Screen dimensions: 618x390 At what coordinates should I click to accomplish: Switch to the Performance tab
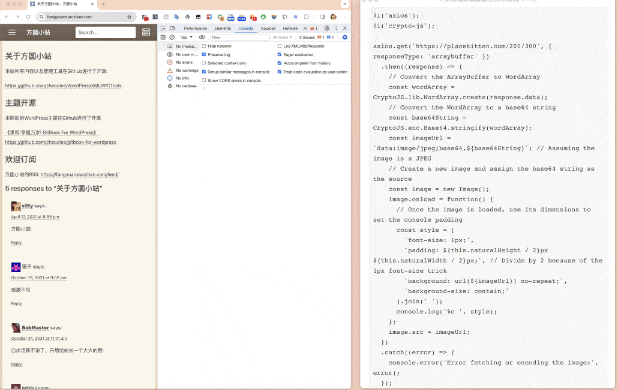coord(195,28)
